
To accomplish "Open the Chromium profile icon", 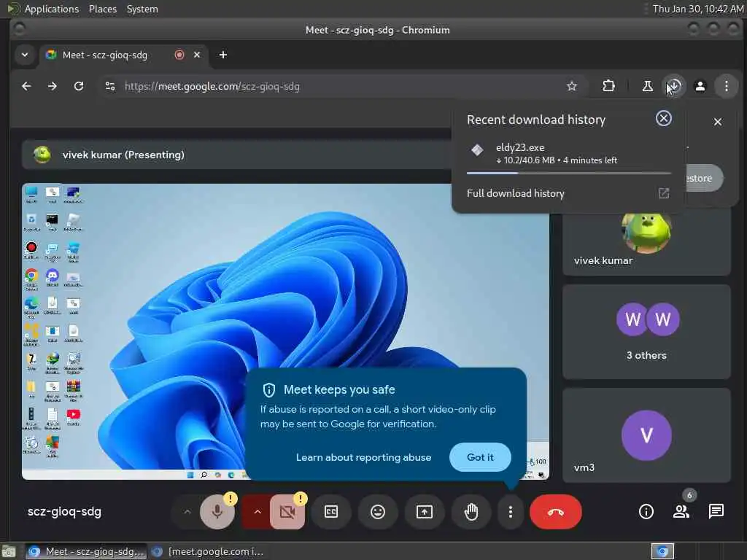I will pos(700,86).
